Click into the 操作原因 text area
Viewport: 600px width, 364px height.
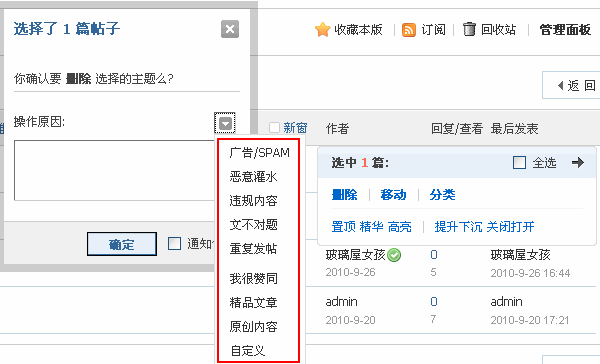pyautogui.click(x=115, y=170)
